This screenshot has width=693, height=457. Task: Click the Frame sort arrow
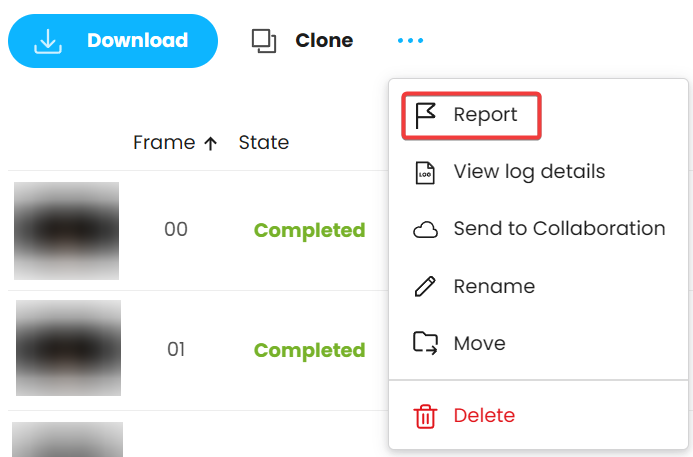click(x=210, y=143)
